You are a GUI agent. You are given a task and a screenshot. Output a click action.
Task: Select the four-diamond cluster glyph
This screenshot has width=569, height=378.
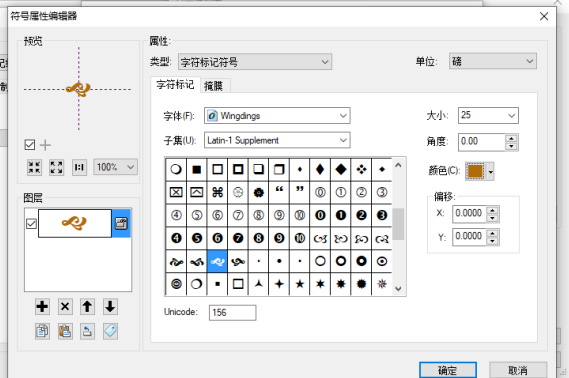tap(361, 169)
